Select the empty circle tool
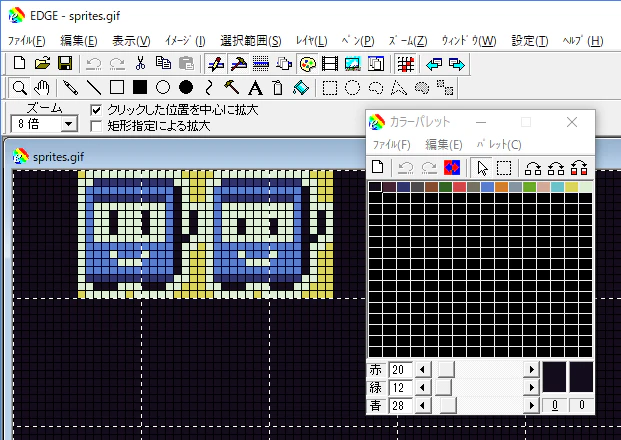 163,88
